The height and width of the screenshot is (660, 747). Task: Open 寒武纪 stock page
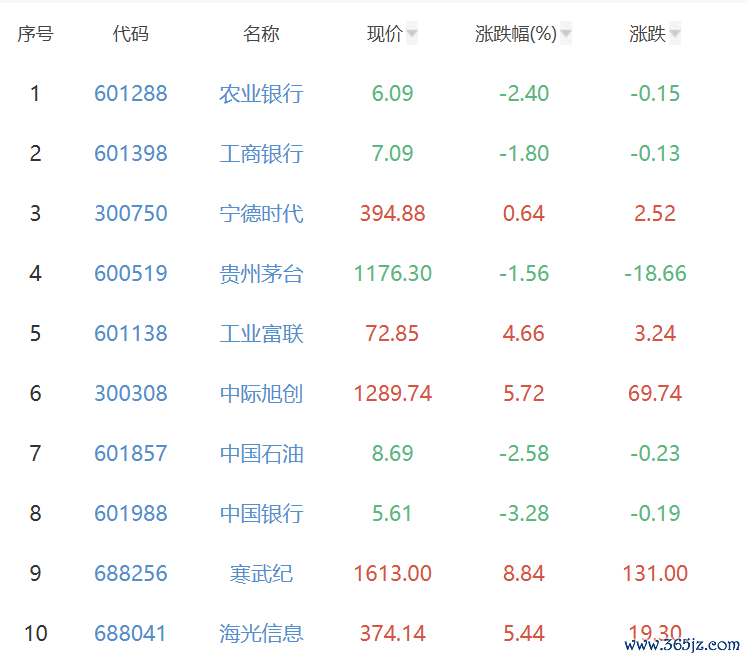[261, 574]
